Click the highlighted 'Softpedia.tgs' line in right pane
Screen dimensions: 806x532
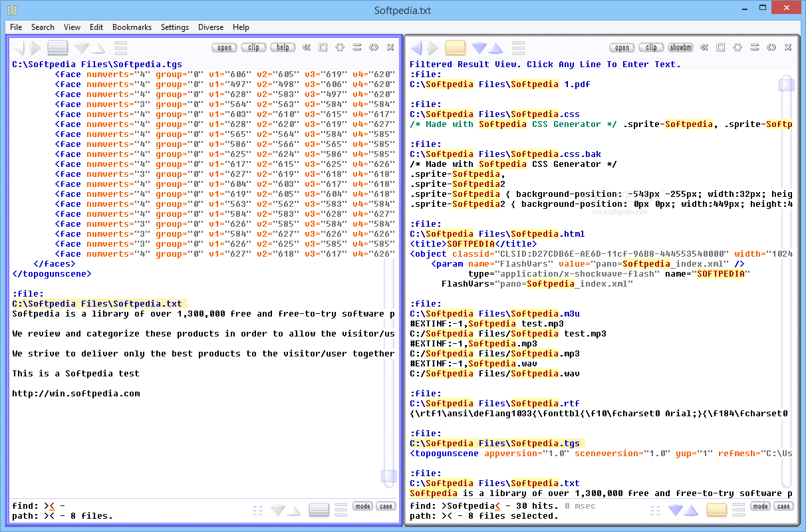coord(497,444)
